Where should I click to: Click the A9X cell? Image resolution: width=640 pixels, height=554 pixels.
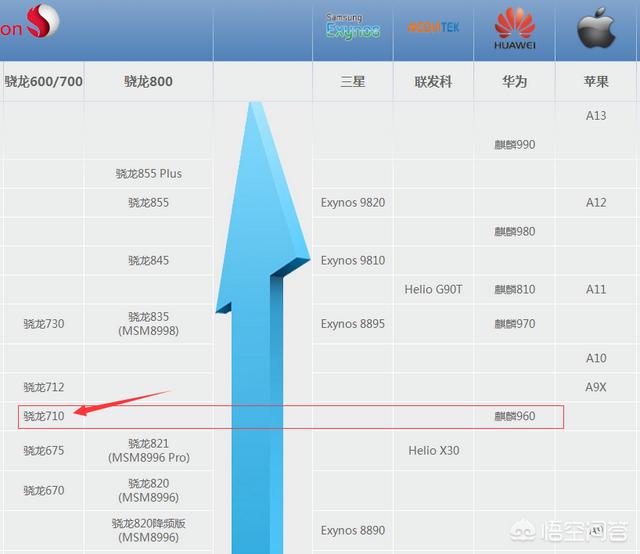tap(596, 387)
